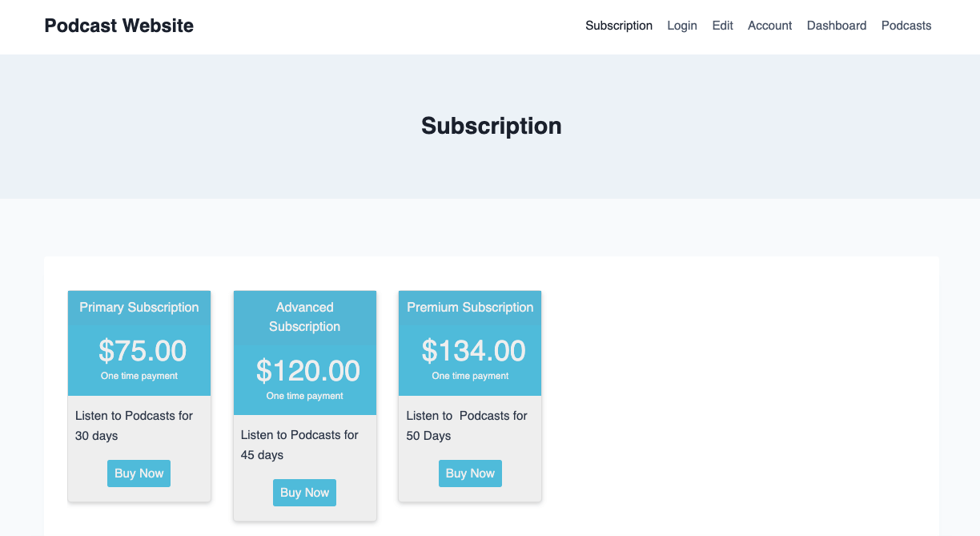The height and width of the screenshot is (536, 980).
Task: Click the Podcast Website logo title
Action: pos(118,26)
